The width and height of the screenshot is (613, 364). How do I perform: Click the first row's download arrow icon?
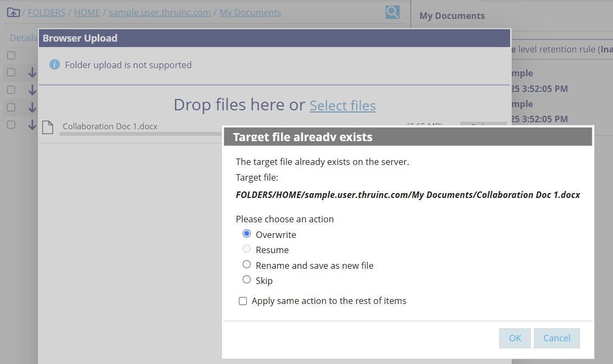32,72
